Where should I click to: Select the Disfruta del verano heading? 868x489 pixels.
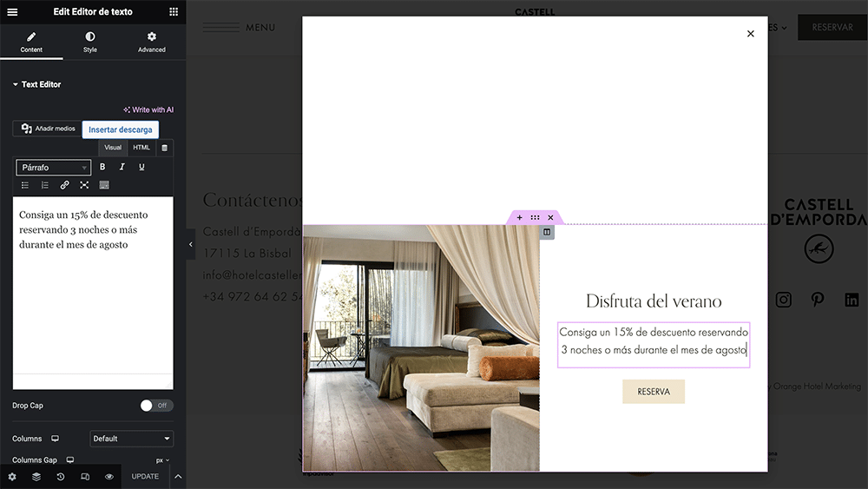coord(654,301)
